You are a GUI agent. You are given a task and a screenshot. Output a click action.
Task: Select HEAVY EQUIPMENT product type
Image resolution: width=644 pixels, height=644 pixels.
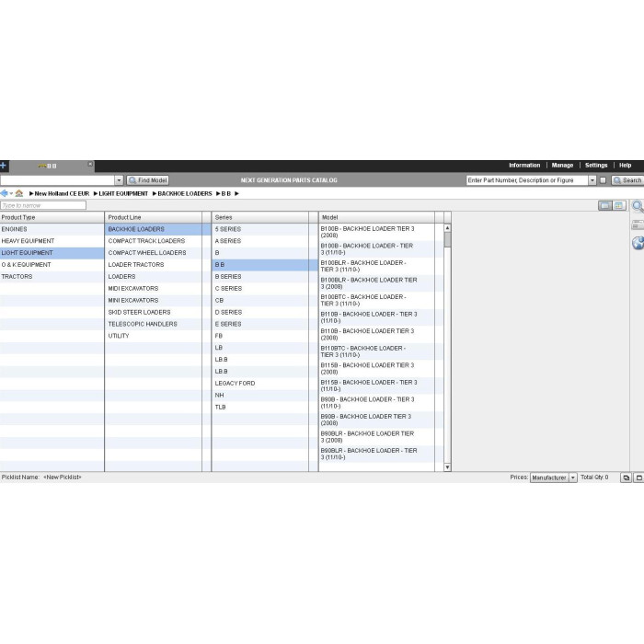tap(52, 241)
